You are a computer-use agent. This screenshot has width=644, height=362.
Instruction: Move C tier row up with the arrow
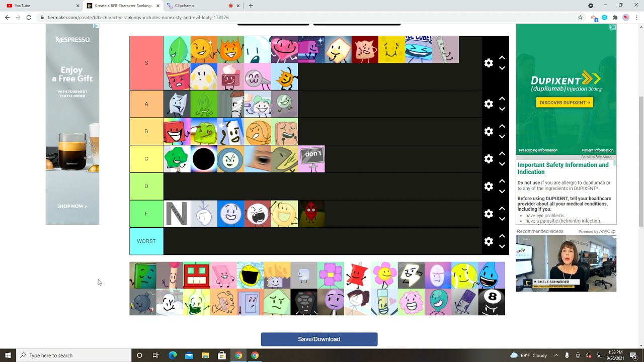point(502,154)
